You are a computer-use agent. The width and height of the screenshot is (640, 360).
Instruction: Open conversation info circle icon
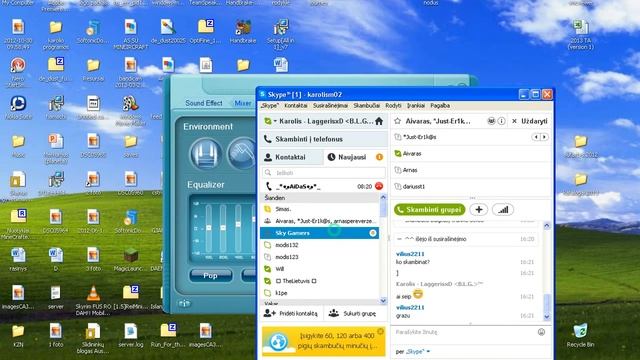(x=502, y=121)
